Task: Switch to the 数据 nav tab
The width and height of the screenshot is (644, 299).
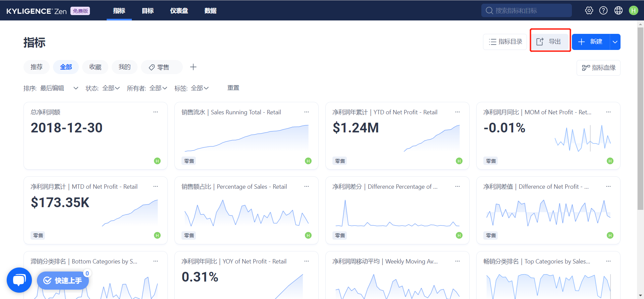Action: (210, 11)
